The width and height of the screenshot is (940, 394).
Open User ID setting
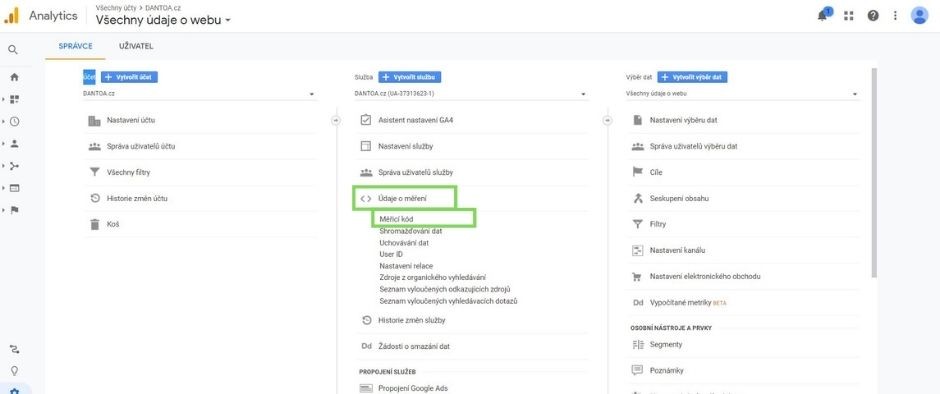point(391,254)
